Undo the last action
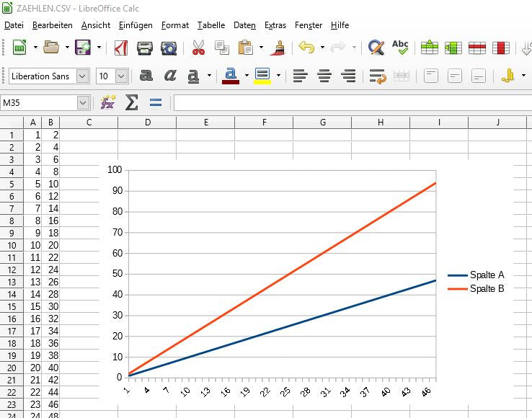The width and height of the screenshot is (532, 418). click(306, 47)
